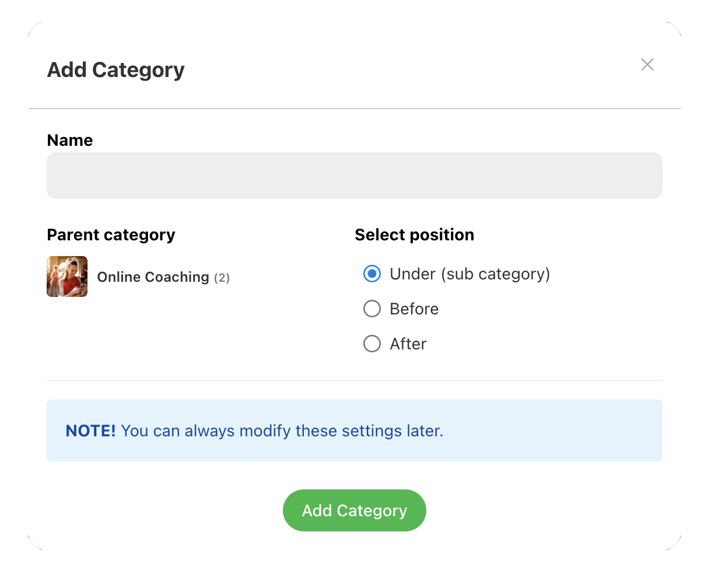Image resolution: width=715 pixels, height=588 pixels.
Task: Click the Online Coaching category thumbnail image
Action: (x=67, y=276)
